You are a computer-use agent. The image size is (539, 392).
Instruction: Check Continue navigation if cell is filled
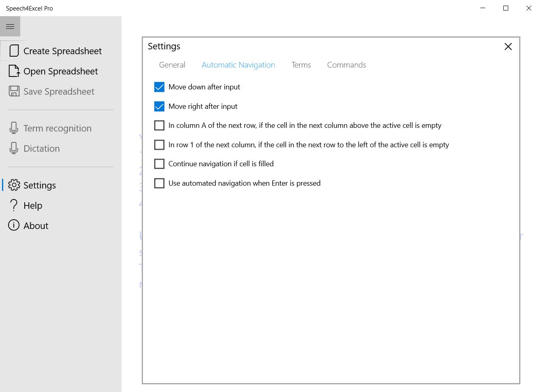[160, 164]
